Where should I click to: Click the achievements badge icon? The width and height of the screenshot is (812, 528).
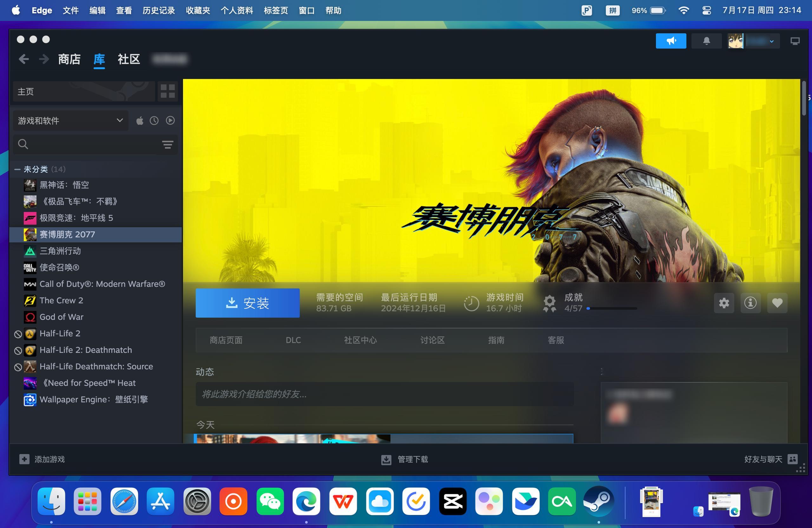coord(550,303)
